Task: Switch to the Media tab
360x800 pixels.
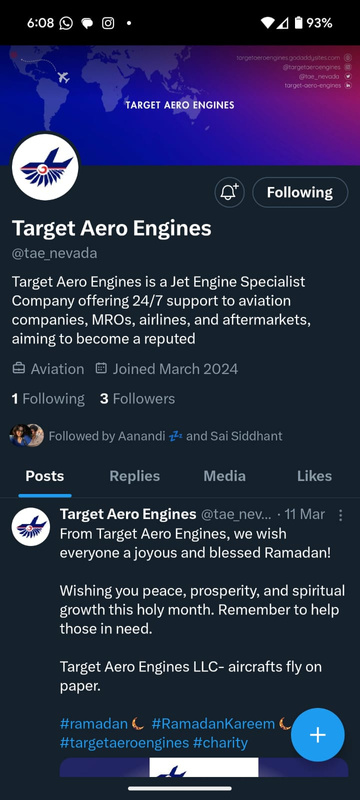Action: (x=224, y=476)
